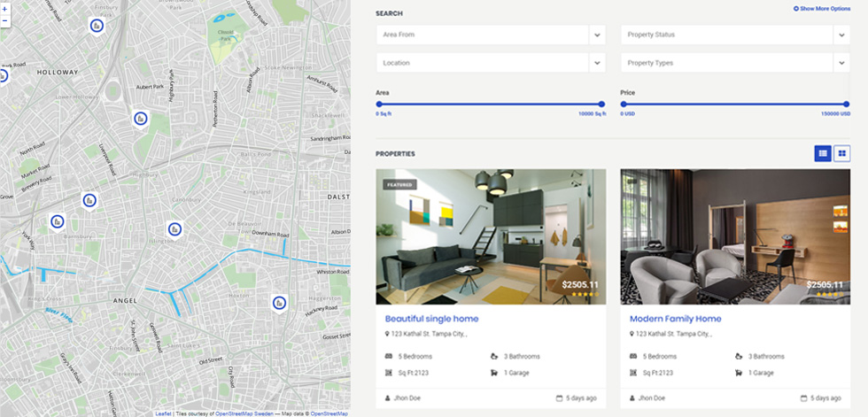Click the FEATURED badge on first property
The width and height of the screenshot is (868, 417).
tap(399, 184)
